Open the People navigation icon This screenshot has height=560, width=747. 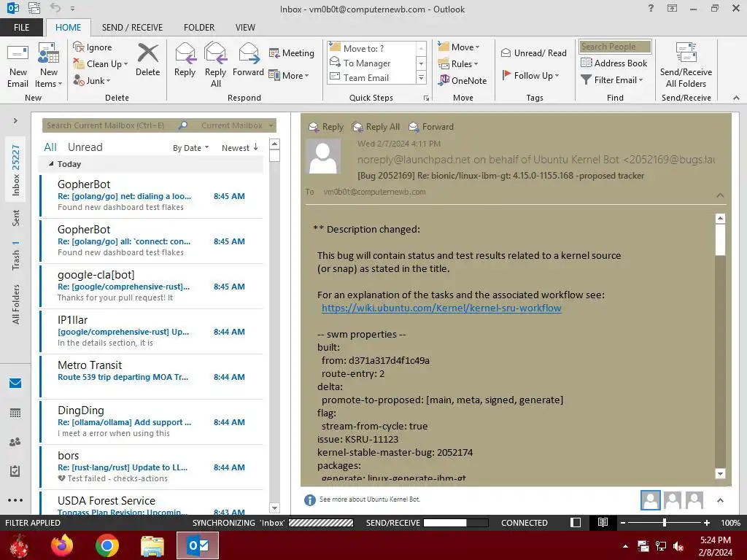tap(15, 442)
